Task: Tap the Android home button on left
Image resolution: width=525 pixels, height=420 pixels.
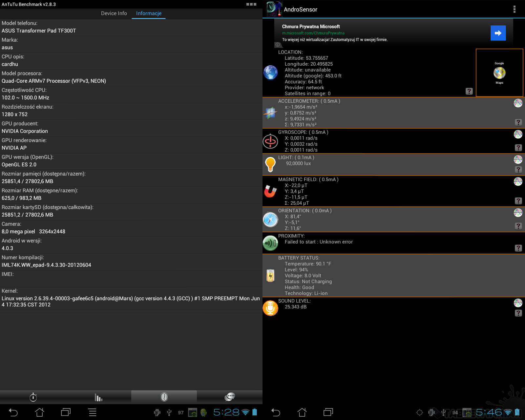Action: pyautogui.click(x=40, y=412)
